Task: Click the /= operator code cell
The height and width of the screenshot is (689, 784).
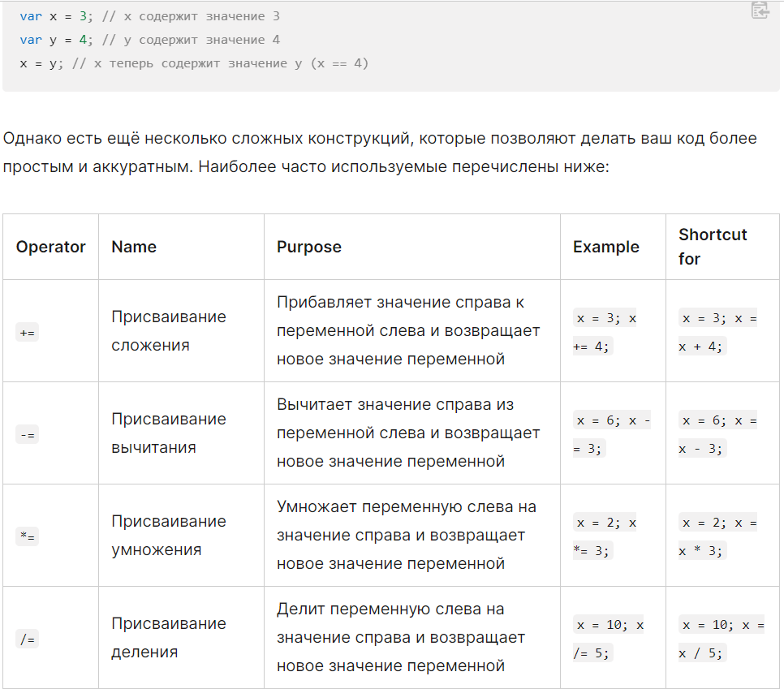Action: [x=27, y=639]
